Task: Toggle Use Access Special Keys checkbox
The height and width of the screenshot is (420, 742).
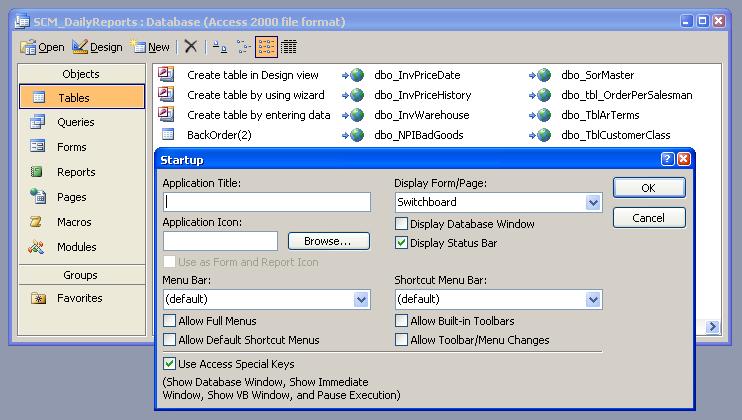Action: pos(170,364)
